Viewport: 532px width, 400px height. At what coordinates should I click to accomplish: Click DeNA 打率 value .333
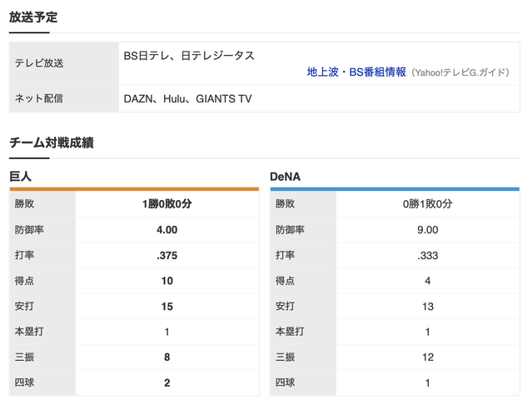[427, 255]
